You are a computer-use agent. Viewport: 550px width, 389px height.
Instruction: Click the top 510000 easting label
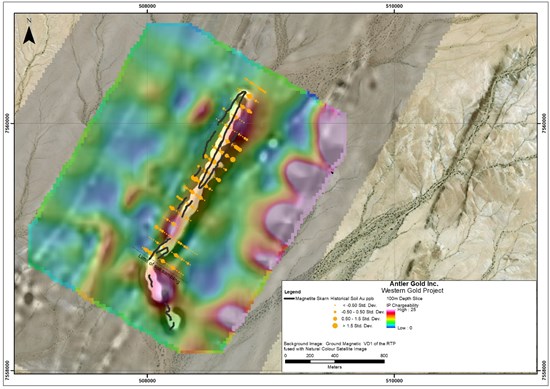pos(394,6)
